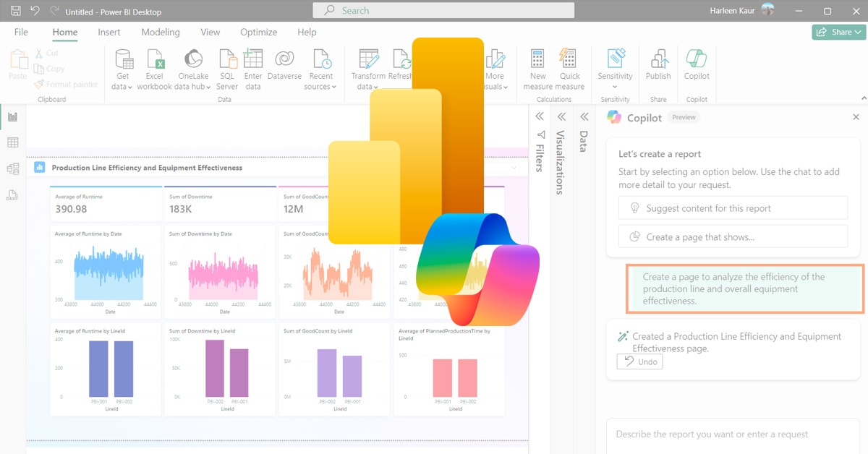Screen dimensions: 868x454
Task: Click the Undo button in Copilot
Action: [639, 361]
